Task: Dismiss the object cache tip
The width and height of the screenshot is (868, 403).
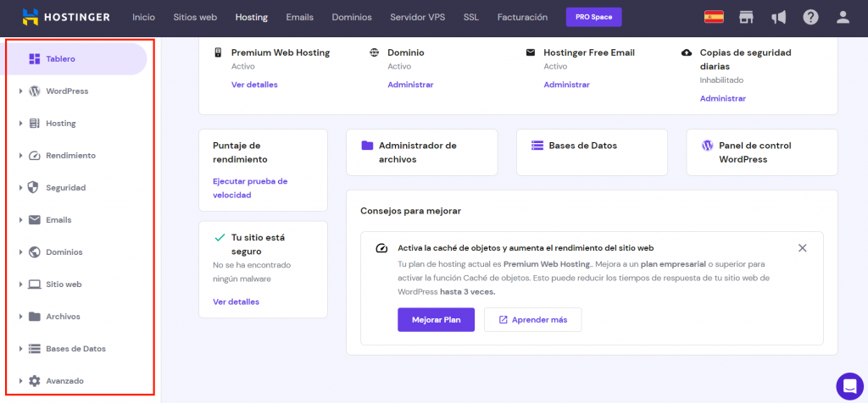Action: pyautogui.click(x=802, y=248)
